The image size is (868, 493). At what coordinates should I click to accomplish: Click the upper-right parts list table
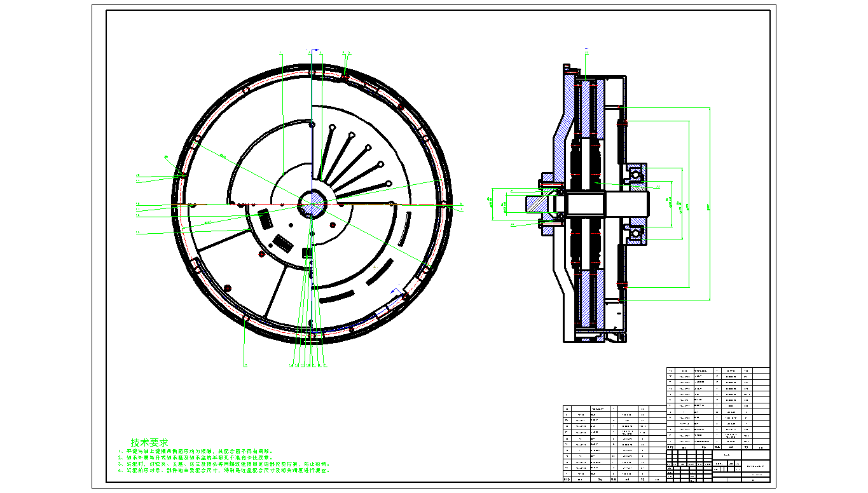point(718,408)
